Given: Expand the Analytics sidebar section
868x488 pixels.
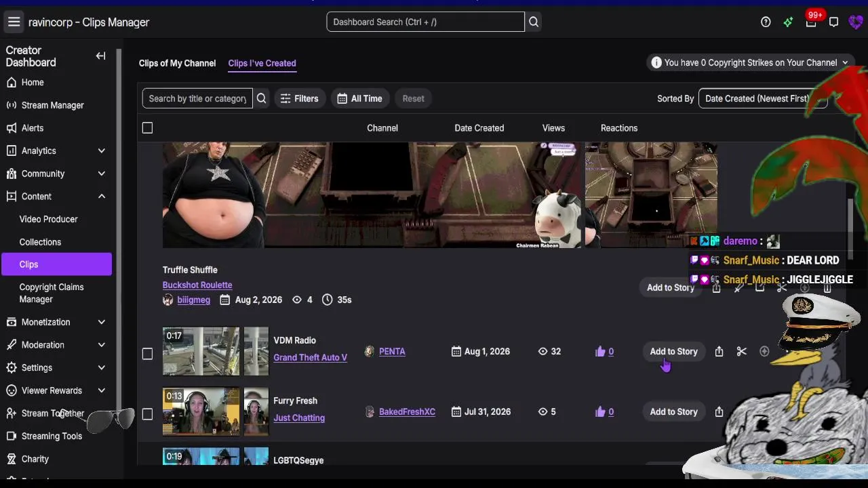Looking at the screenshot, I should tap(101, 150).
